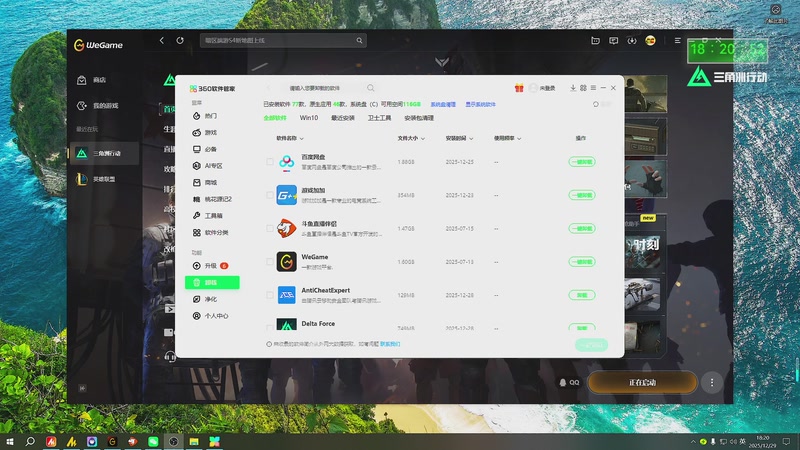The width and height of the screenshot is (800, 450).
Task: Click 一键卸载 button for WeGame
Action: [582, 262]
